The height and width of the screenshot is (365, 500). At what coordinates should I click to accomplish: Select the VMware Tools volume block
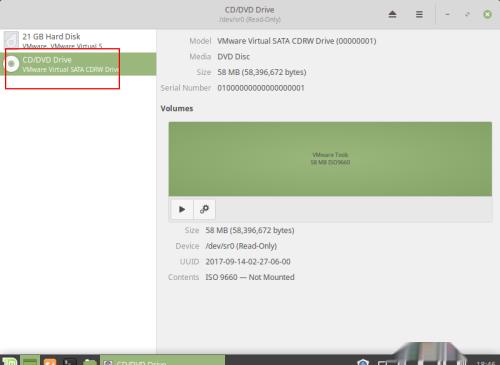[330, 159]
